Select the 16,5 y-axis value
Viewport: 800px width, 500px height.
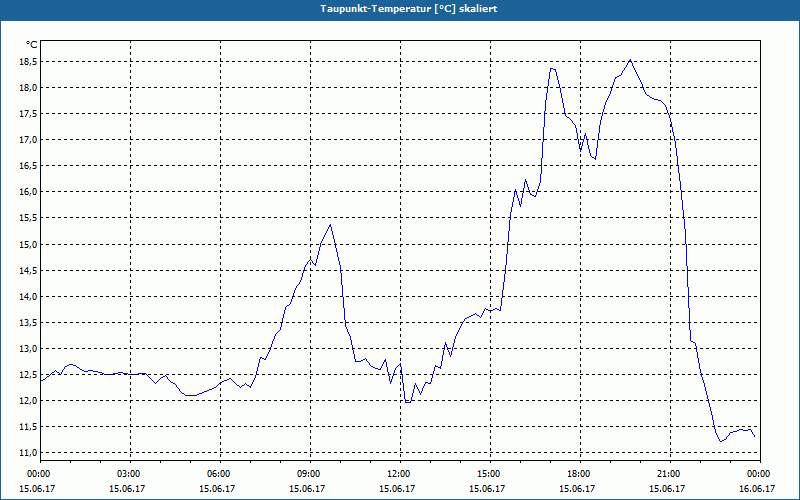tap(29, 166)
